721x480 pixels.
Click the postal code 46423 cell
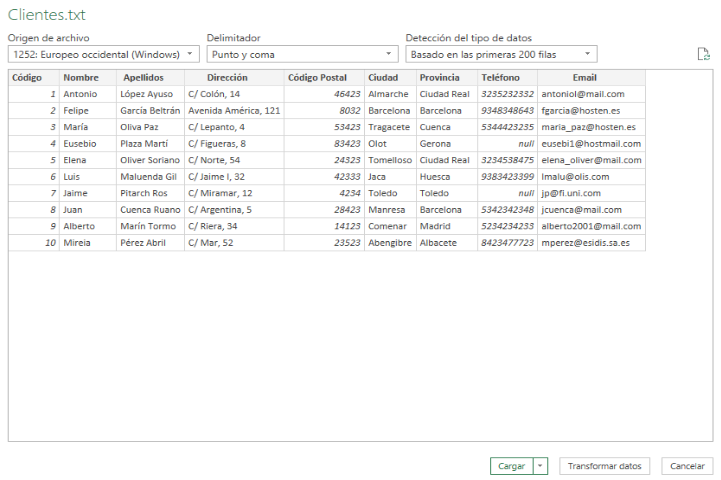pyautogui.click(x=324, y=94)
